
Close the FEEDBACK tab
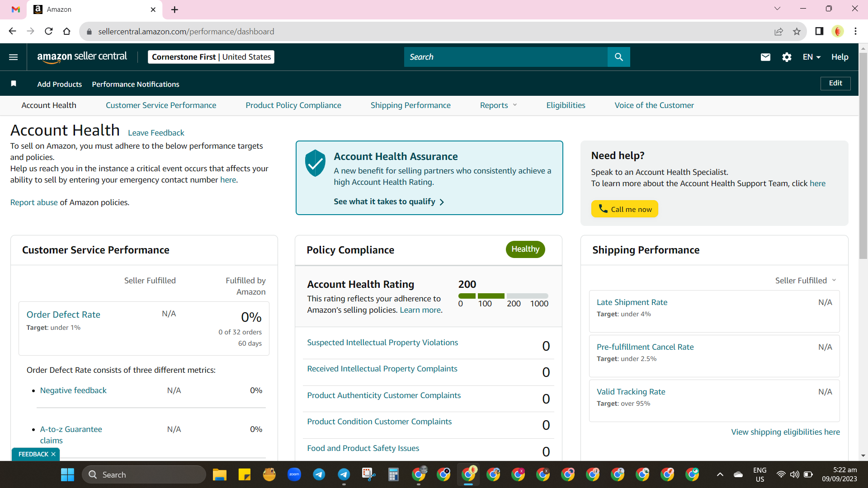pyautogui.click(x=53, y=454)
